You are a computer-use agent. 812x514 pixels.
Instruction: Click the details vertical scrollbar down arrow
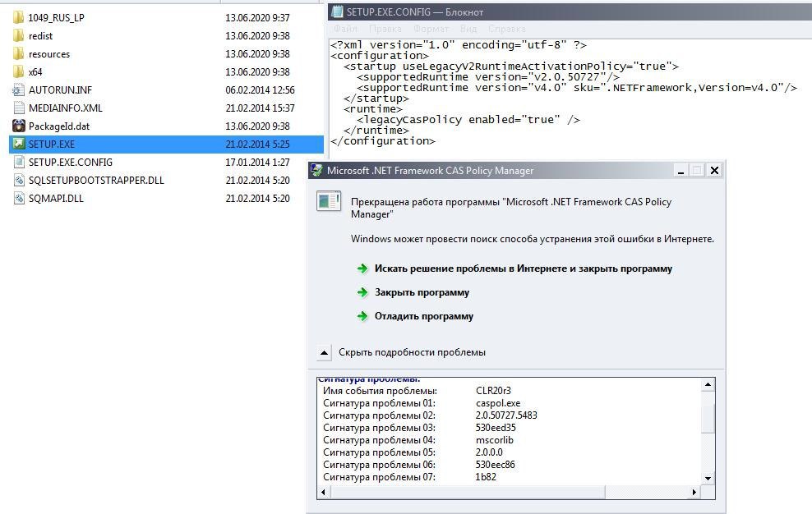click(x=708, y=479)
